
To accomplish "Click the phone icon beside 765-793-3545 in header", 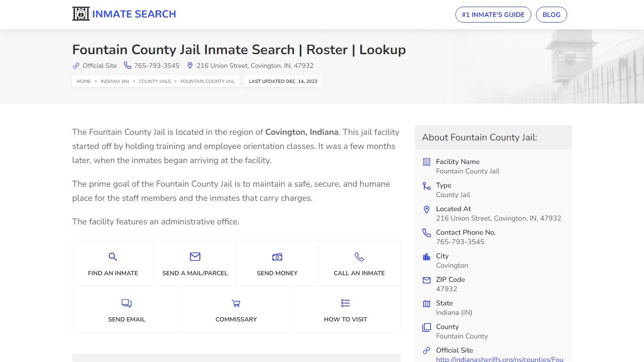I will [127, 66].
